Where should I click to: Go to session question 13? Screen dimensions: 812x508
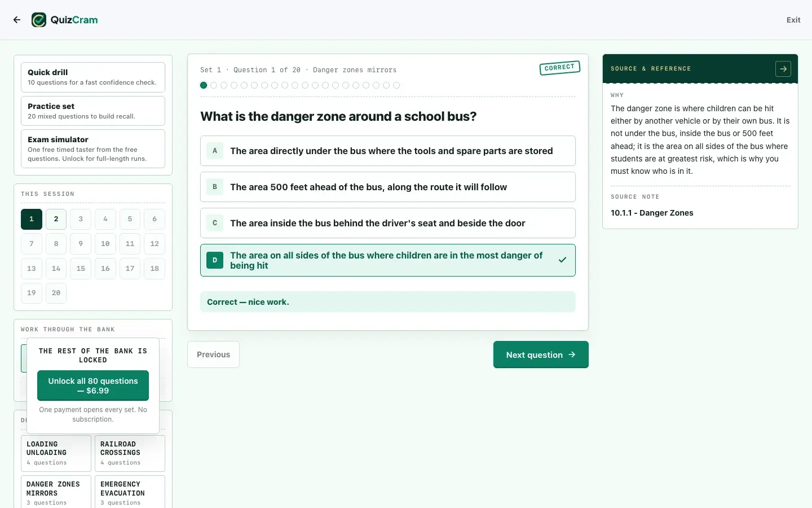pyautogui.click(x=32, y=269)
